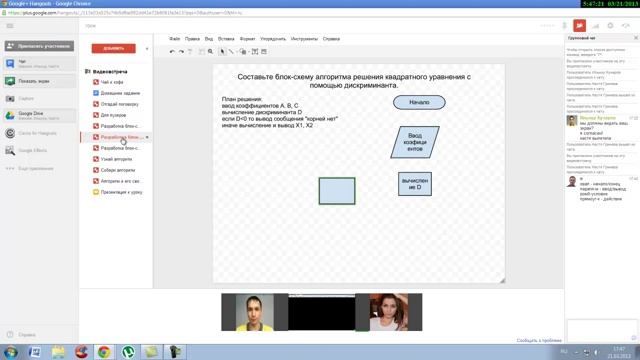Close the group chat panel

coord(636,38)
